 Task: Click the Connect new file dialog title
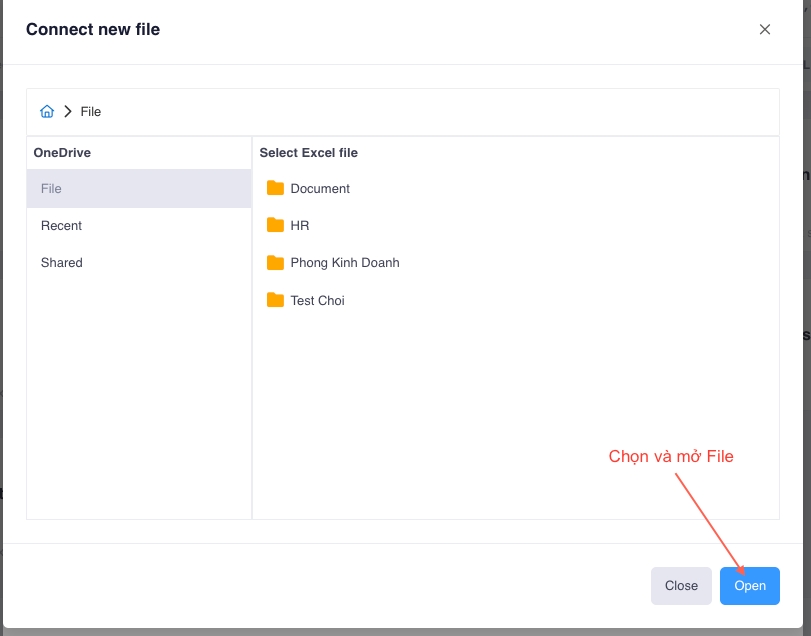pyautogui.click(x=93, y=30)
